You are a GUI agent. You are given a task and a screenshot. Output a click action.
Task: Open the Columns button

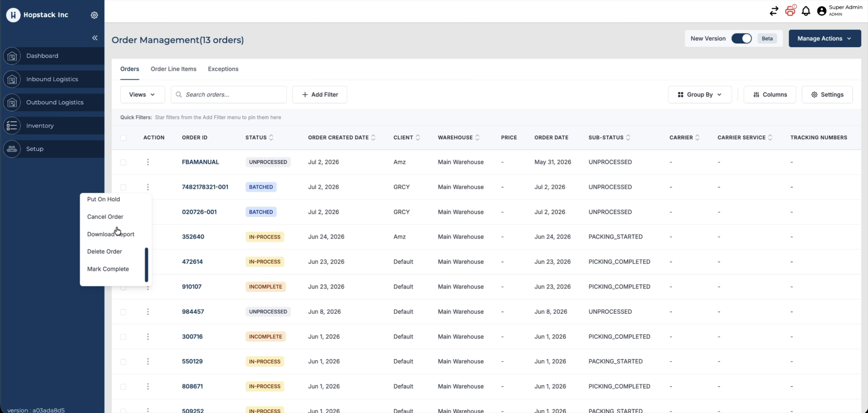pyautogui.click(x=770, y=95)
